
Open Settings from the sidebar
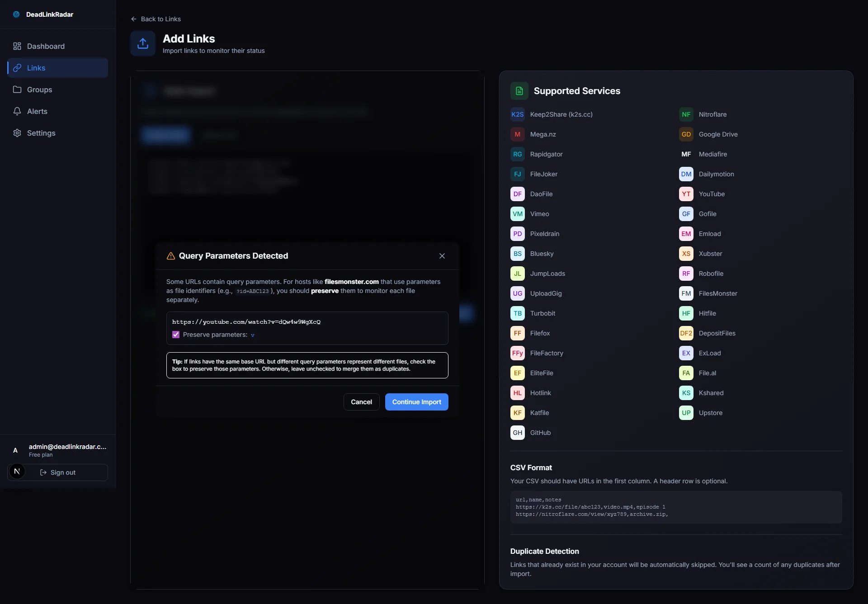[41, 133]
